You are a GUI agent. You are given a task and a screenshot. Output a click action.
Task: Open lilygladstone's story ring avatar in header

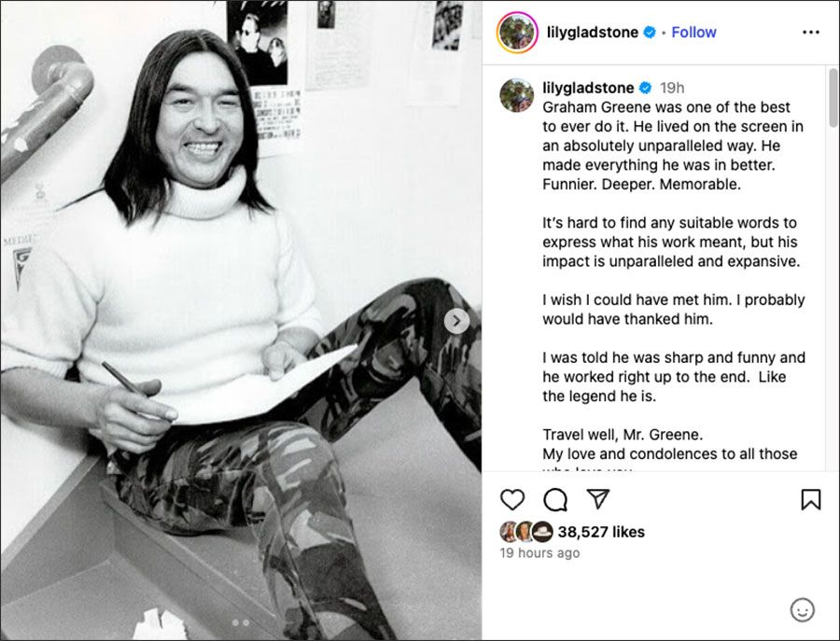tap(517, 33)
